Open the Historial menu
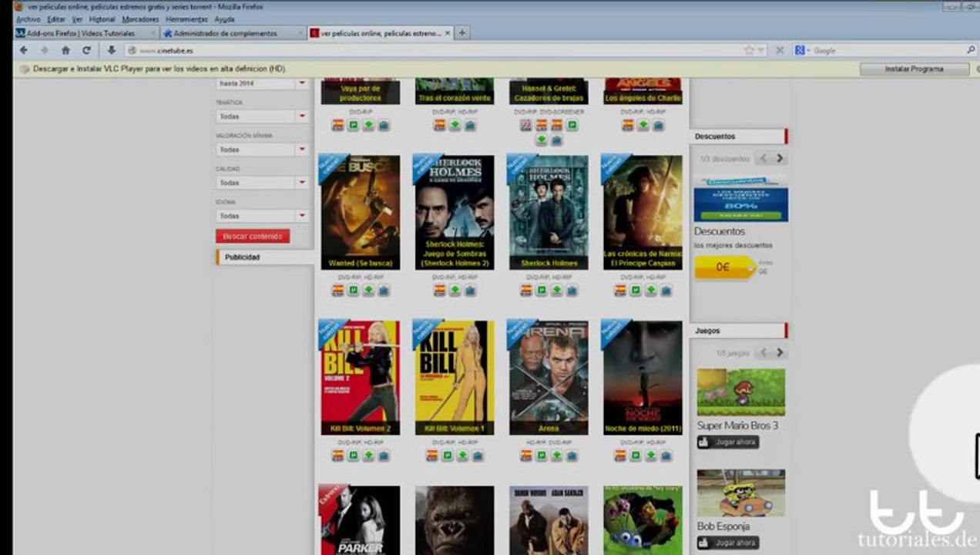This screenshot has height=555, width=980. 102,18
